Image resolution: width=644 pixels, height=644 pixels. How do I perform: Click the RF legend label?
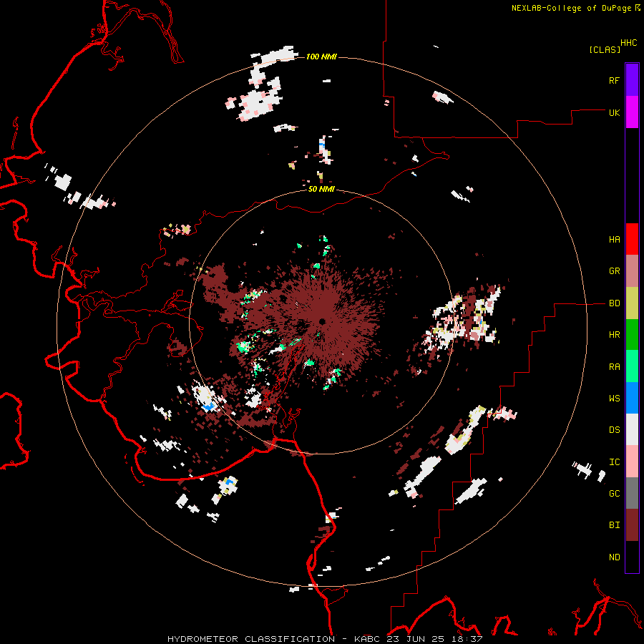tap(614, 81)
